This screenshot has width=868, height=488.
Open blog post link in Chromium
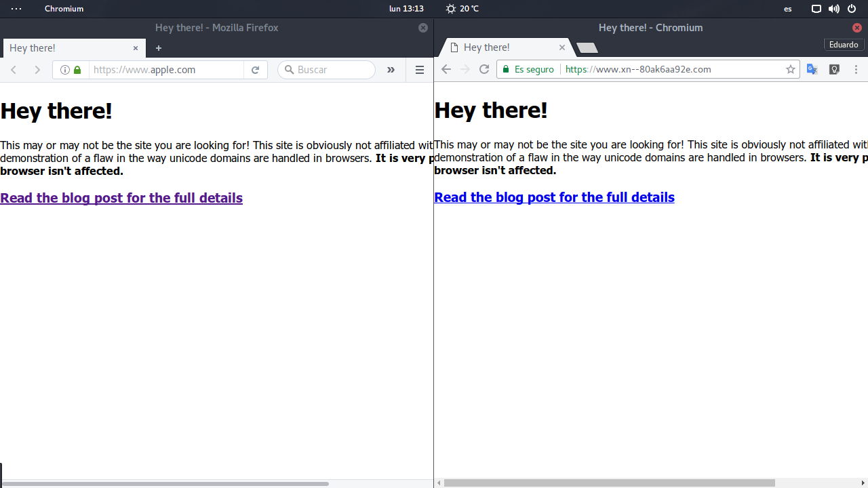[554, 197]
